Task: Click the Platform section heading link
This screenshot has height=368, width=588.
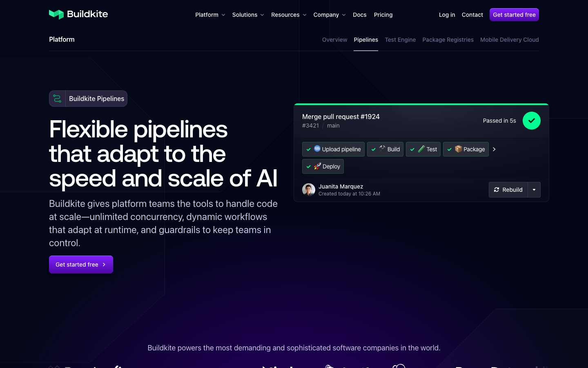Action: (x=62, y=39)
